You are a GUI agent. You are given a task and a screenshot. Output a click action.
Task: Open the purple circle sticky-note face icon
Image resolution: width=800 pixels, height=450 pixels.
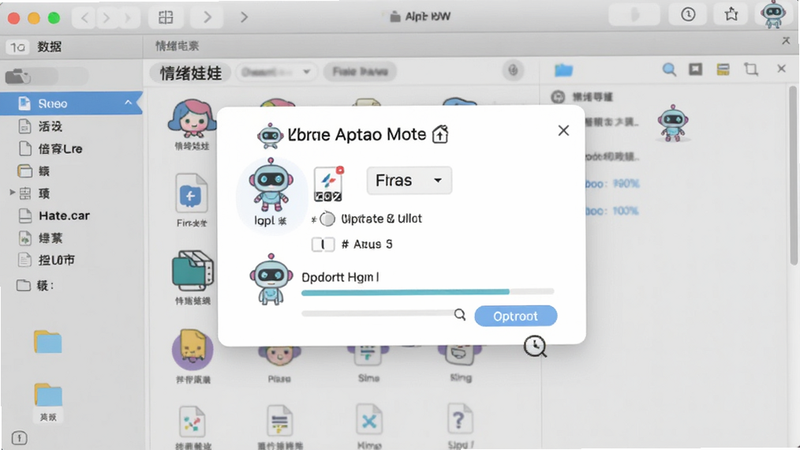[x=192, y=349]
